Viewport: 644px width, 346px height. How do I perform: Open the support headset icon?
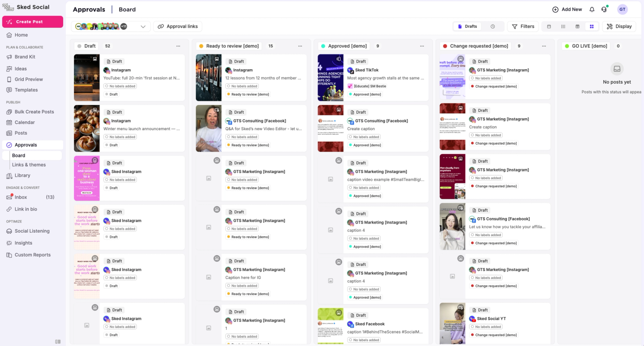point(604,9)
